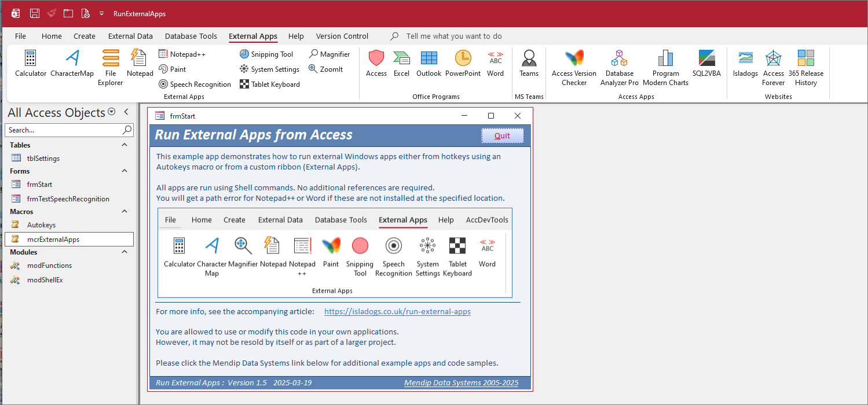Launch PowerPoint from the ribbon

pos(463,64)
